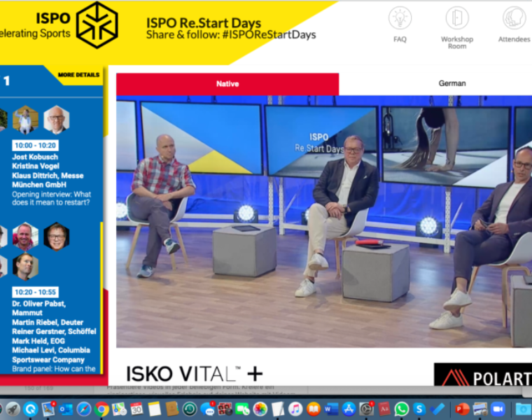The height and width of the screenshot is (420, 532).
Task: Click the Opening interview session title
Action: click(51, 199)
